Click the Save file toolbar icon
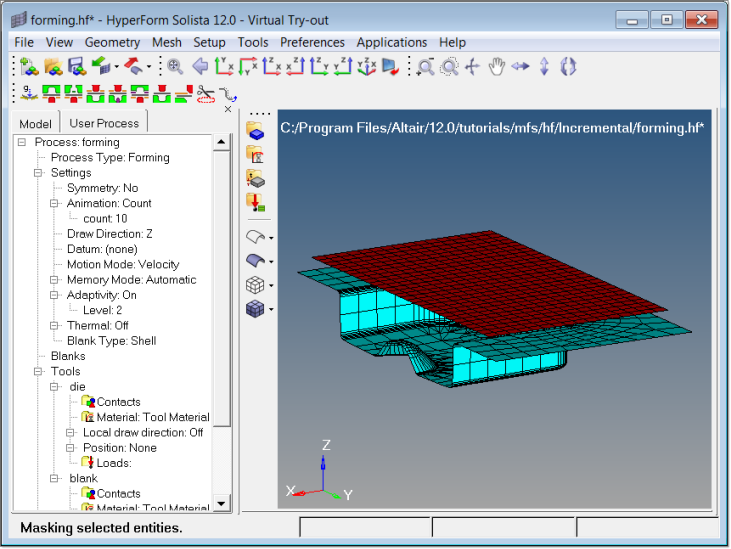 [x=77, y=67]
